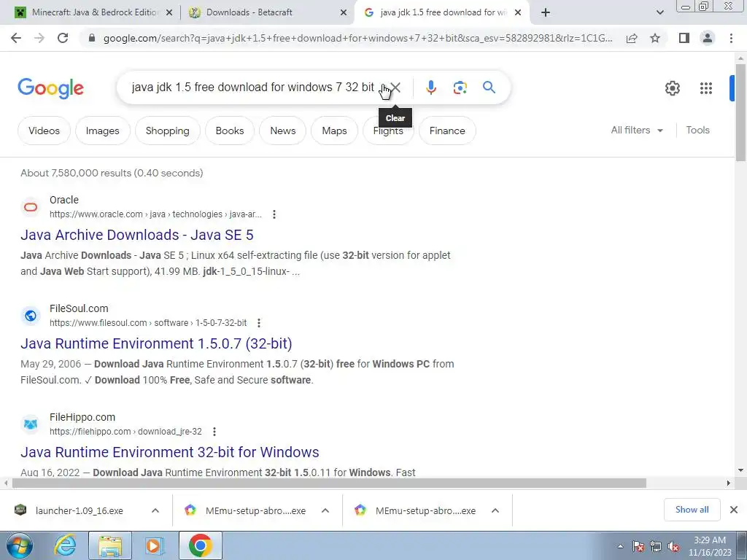The height and width of the screenshot is (560, 747).
Task: Open Chrome side panel
Action: pos(684,38)
